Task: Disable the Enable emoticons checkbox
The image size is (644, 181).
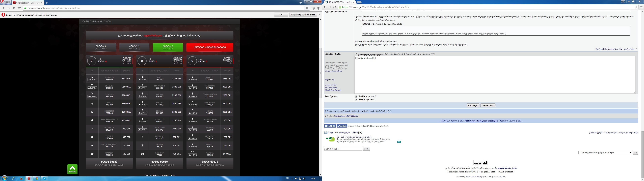Action: 356,97
